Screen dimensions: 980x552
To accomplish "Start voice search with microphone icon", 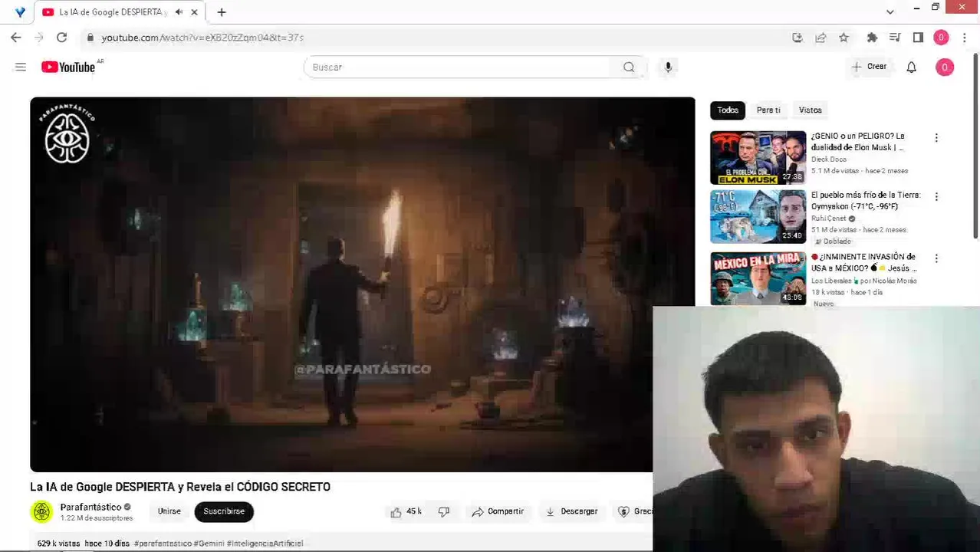I will (x=668, y=67).
